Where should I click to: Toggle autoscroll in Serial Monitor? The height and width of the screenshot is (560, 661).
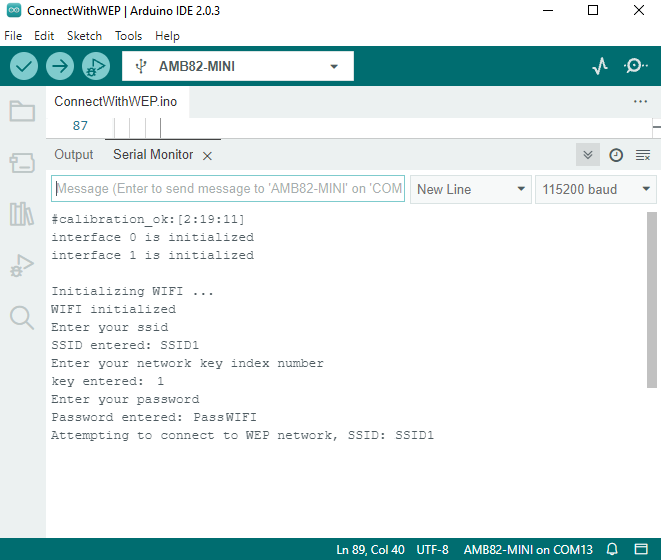tap(588, 155)
